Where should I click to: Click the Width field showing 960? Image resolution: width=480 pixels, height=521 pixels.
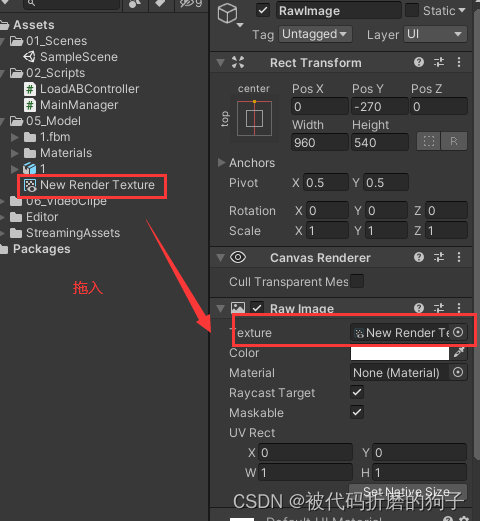[x=319, y=143]
